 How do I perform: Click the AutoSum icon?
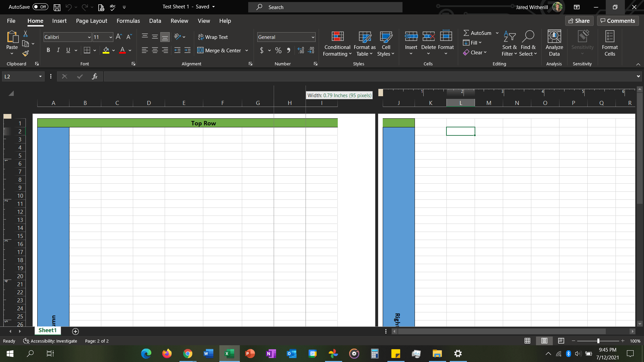pyautogui.click(x=467, y=33)
